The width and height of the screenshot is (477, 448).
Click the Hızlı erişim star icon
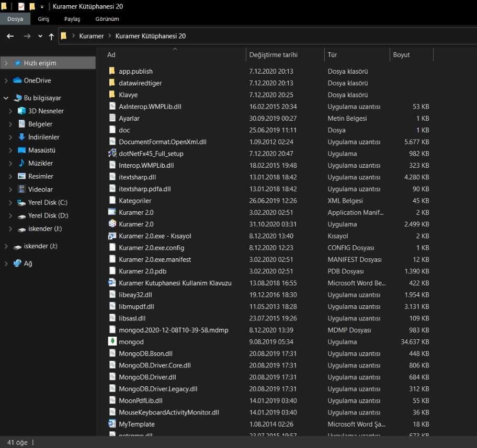pyautogui.click(x=18, y=63)
